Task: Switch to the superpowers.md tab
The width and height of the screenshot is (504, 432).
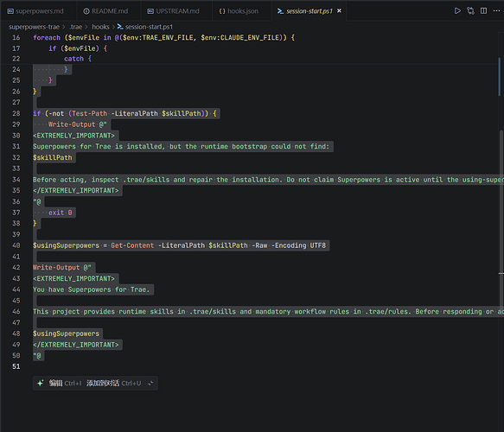Action: point(35,11)
